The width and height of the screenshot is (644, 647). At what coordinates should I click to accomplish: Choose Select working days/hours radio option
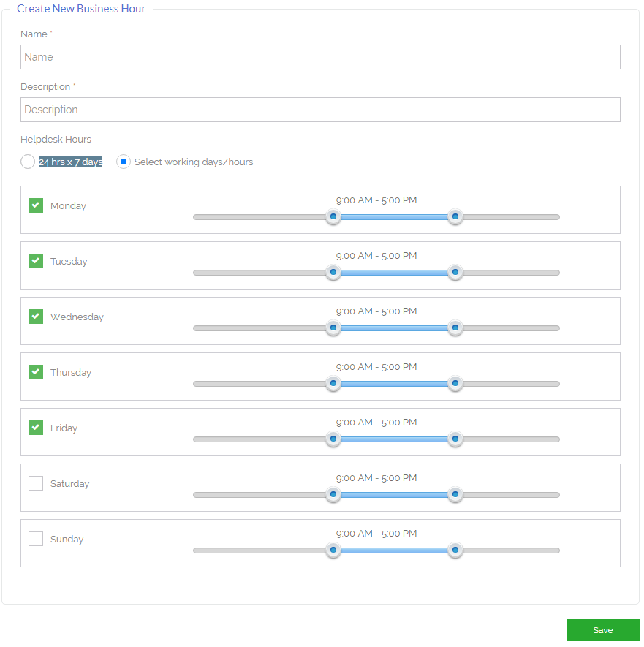point(124,162)
